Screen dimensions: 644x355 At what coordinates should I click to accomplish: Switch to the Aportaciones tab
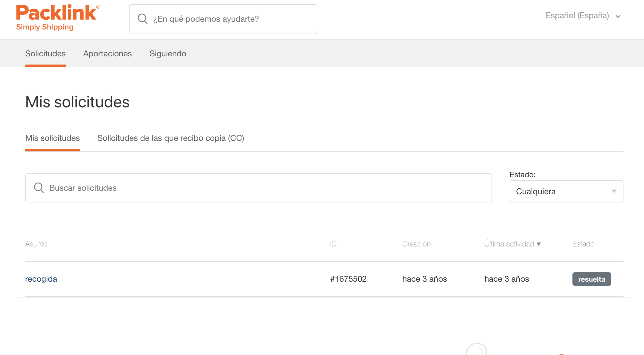click(x=107, y=53)
